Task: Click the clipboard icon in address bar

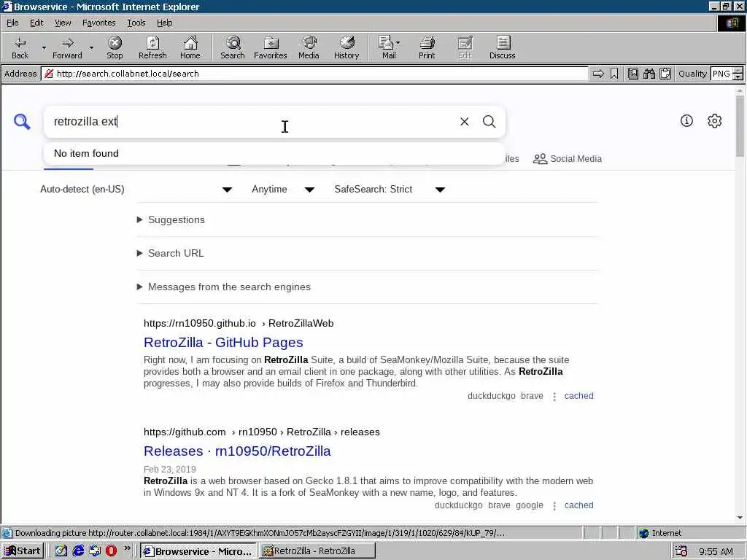Action: pos(665,74)
